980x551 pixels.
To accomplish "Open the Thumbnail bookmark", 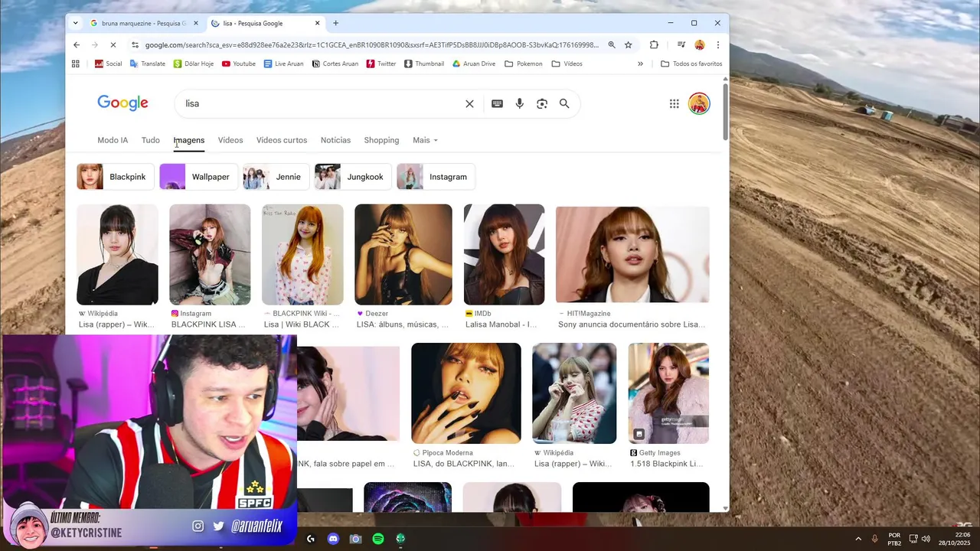I will tap(424, 64).
